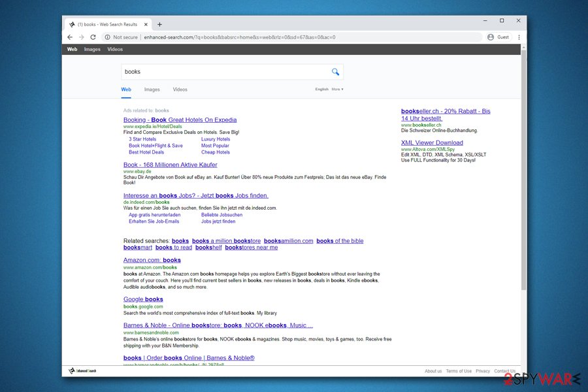Click the www.amazon.com/books URL text
The image size is (588, 392).
(x=150, y=267)
